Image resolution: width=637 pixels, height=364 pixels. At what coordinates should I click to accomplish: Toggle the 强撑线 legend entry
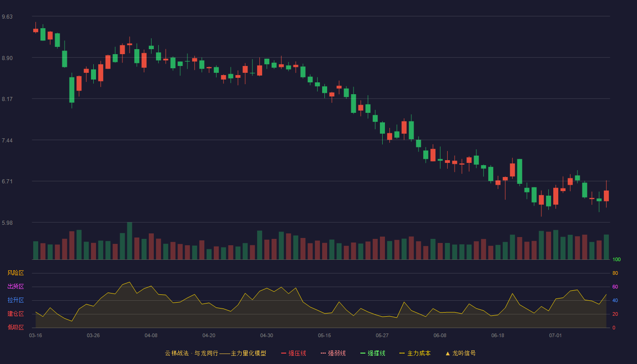373,353
